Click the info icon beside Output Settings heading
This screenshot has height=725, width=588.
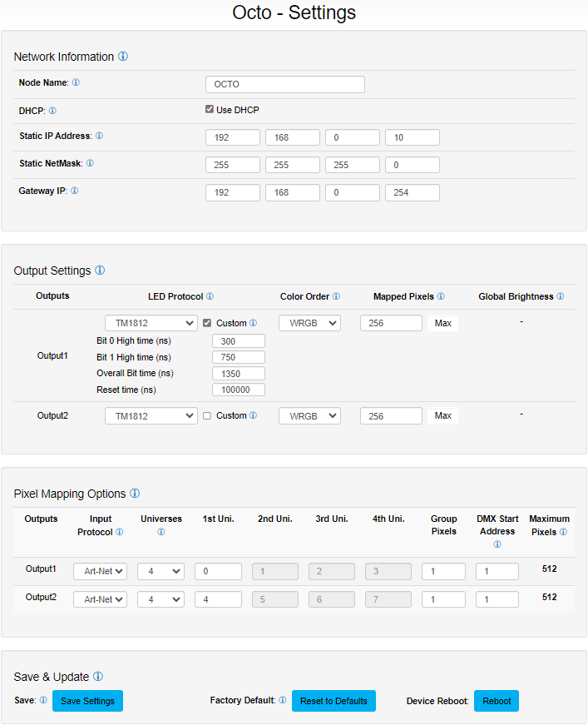(x=100, y=270)
